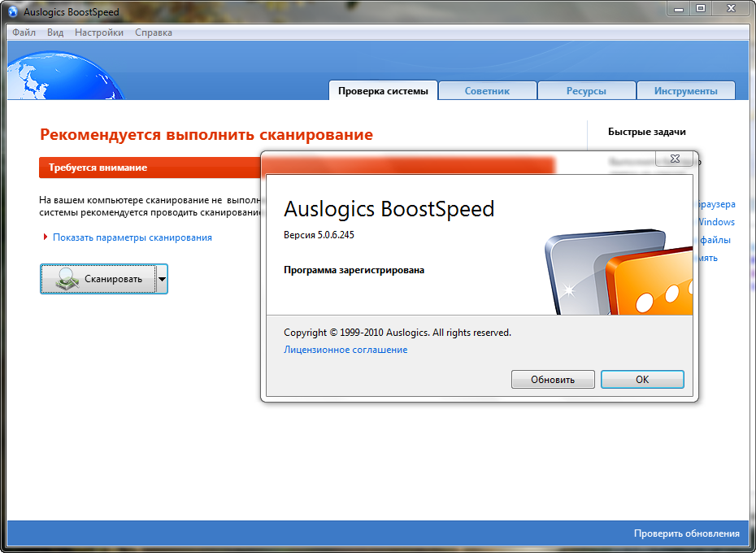
Task: Click the Copyright 1999-2010 Auslogics text
Action: 398,333
